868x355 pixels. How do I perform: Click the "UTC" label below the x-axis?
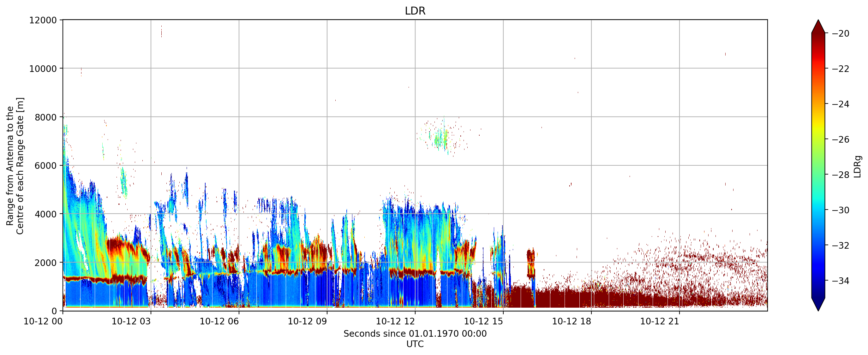click(415, 344)
